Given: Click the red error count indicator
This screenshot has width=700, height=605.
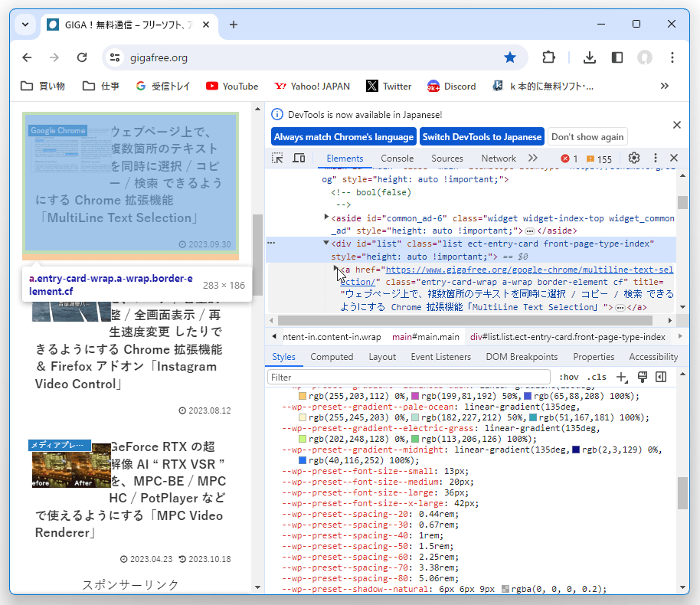Looking at the screenshot, I should click(569, 159).
